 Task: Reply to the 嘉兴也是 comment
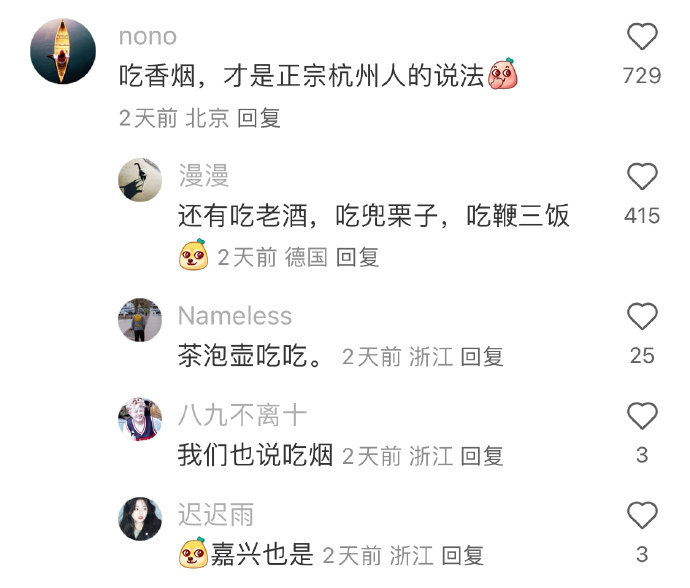tap(462, 555)
